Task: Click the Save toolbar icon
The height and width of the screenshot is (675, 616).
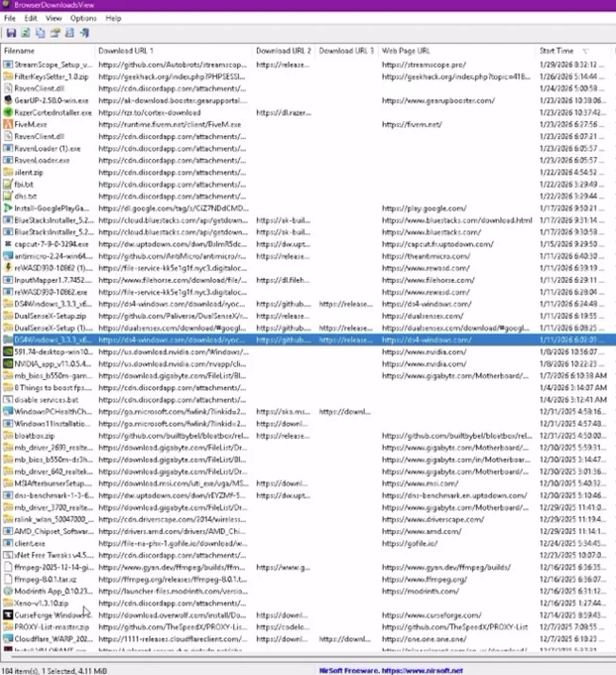Action: click(11, 33)
